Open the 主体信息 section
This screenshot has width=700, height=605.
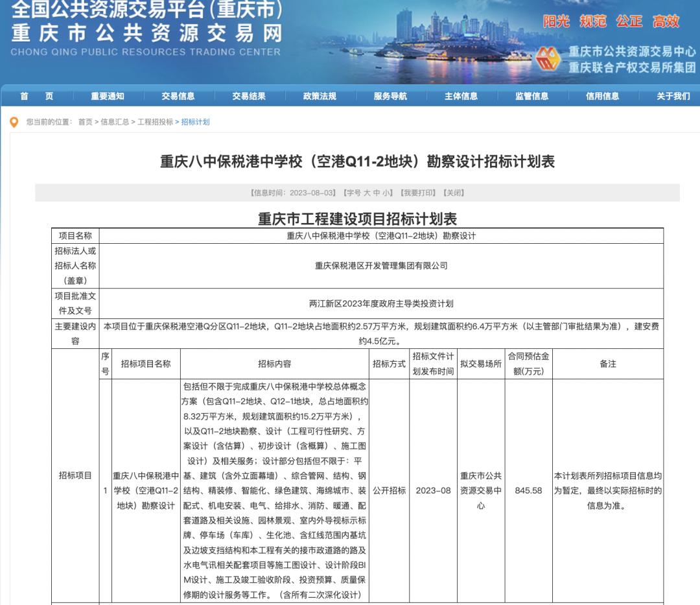[x=460, y=96]
